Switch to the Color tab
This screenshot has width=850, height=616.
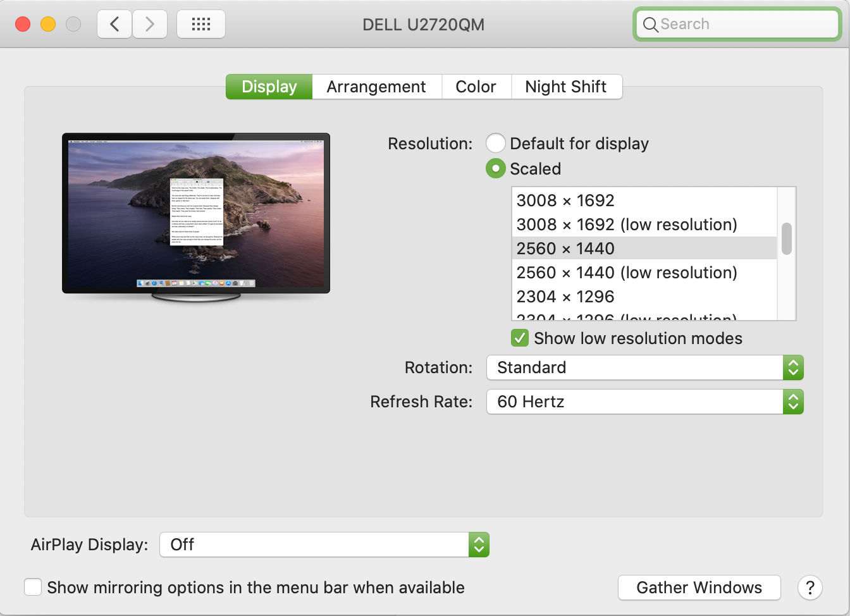(x=476, y=87)
